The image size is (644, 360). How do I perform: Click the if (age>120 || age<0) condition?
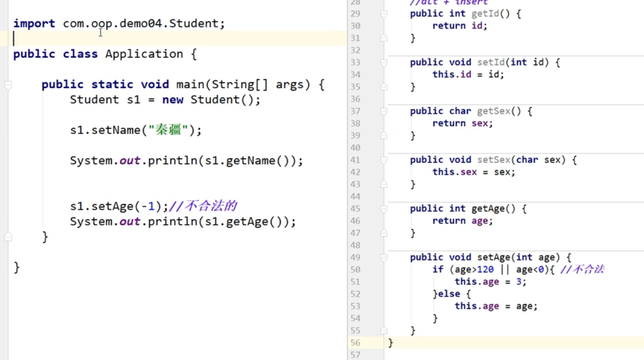(492, 270)
